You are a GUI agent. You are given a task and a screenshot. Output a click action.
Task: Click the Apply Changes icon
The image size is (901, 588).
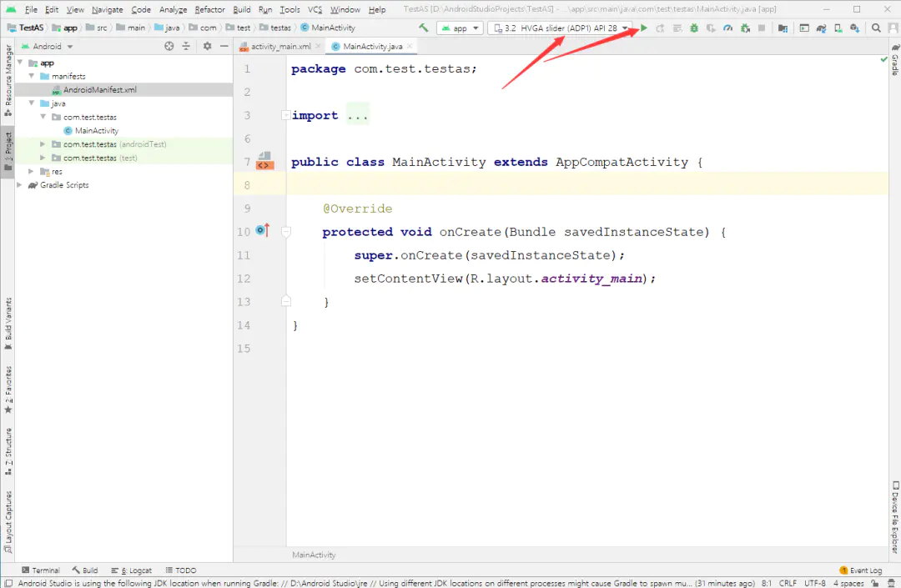coord(660,28)
